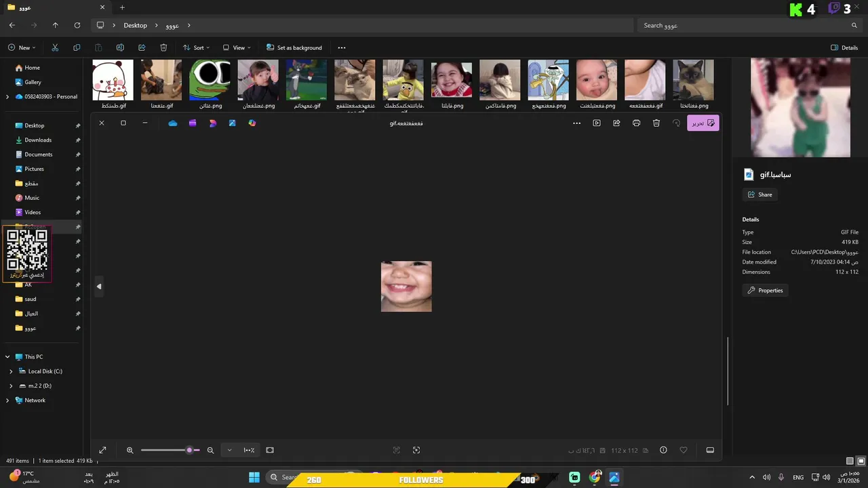868x488 pixels.
Task: Switch to details list view layout
Action: [x=850, y=461]
